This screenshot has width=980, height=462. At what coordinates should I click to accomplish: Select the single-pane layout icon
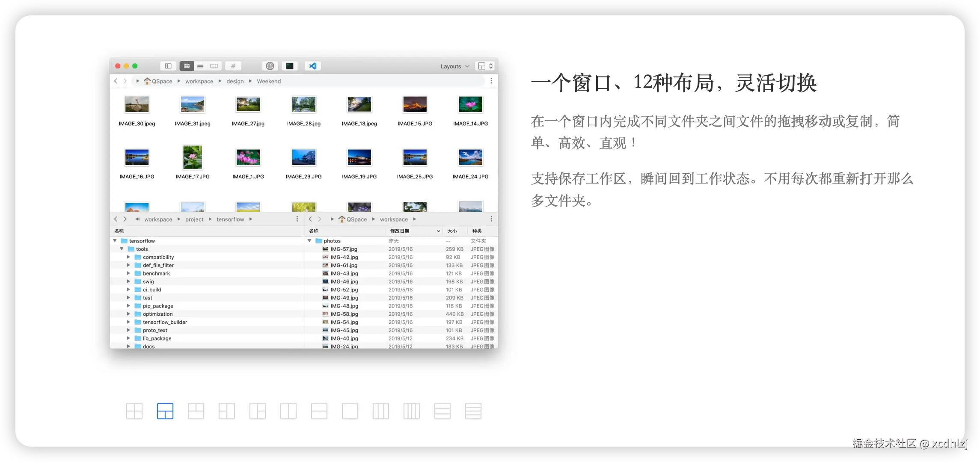point(350,411)
